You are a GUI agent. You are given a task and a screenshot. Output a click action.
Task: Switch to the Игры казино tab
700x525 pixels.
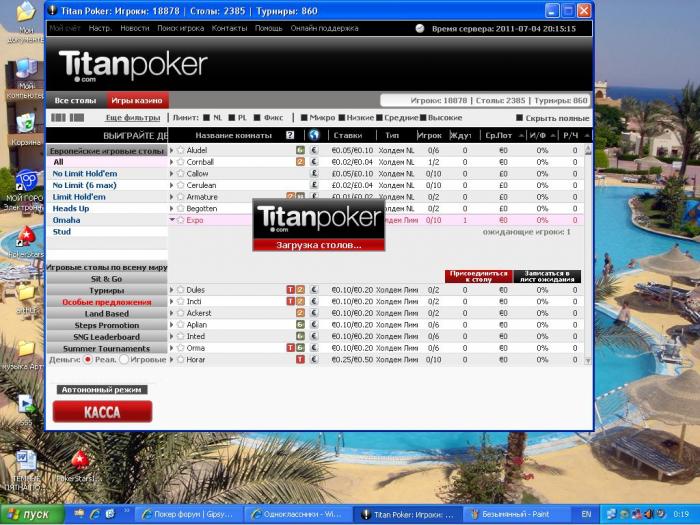137,100
